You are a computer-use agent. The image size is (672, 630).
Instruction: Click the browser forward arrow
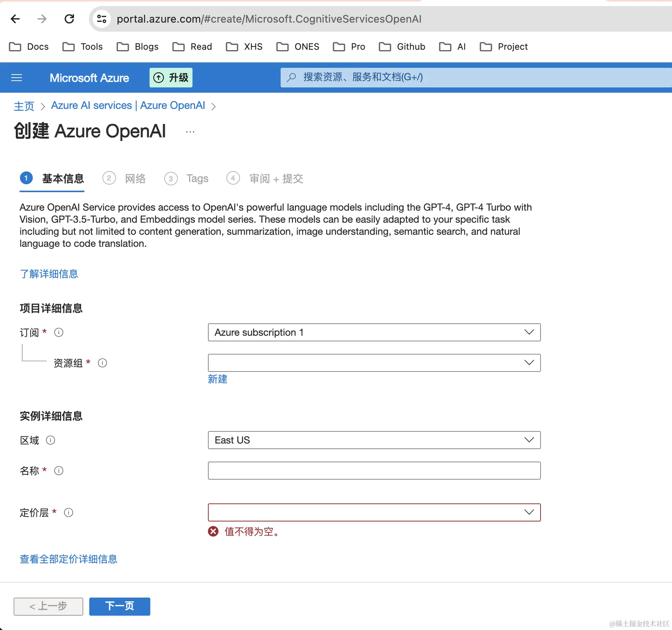(42, 19)
